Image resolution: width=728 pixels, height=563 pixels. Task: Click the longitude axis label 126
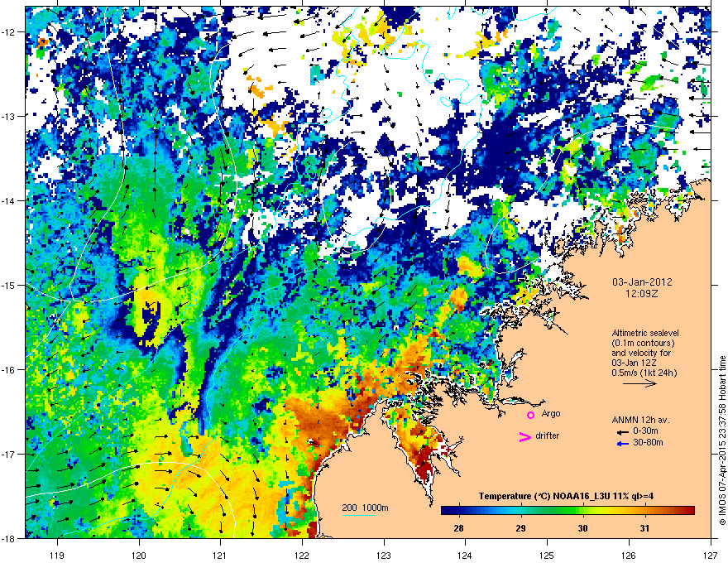click(x=629, y=555)
